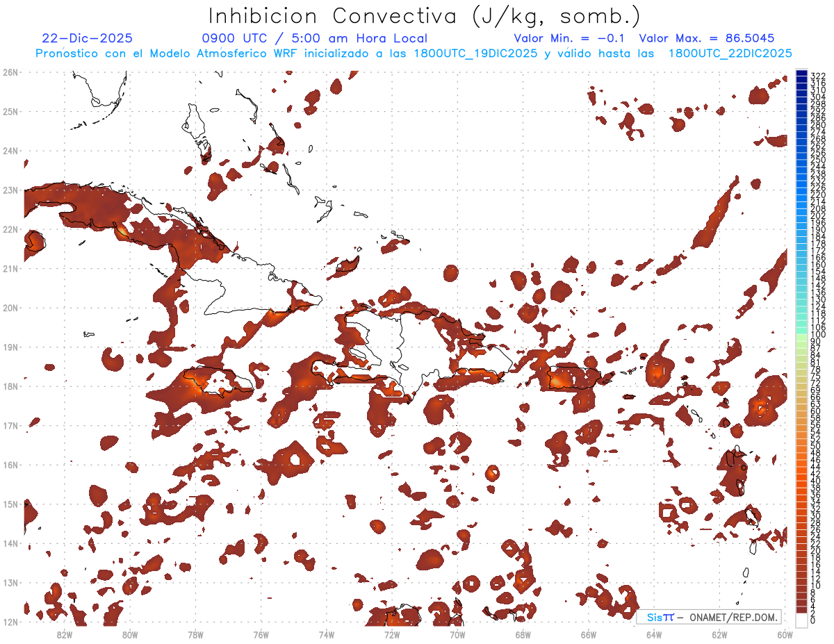Click the 20N latitude label
Screen dimensions: 834x644
(x=10, y=307)
